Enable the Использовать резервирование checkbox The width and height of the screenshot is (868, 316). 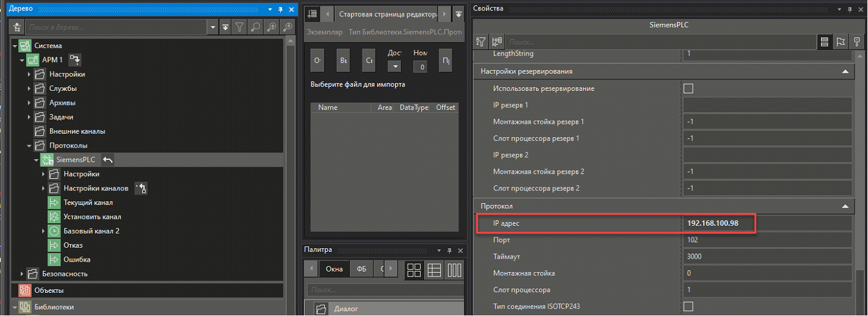coord(688,88)
